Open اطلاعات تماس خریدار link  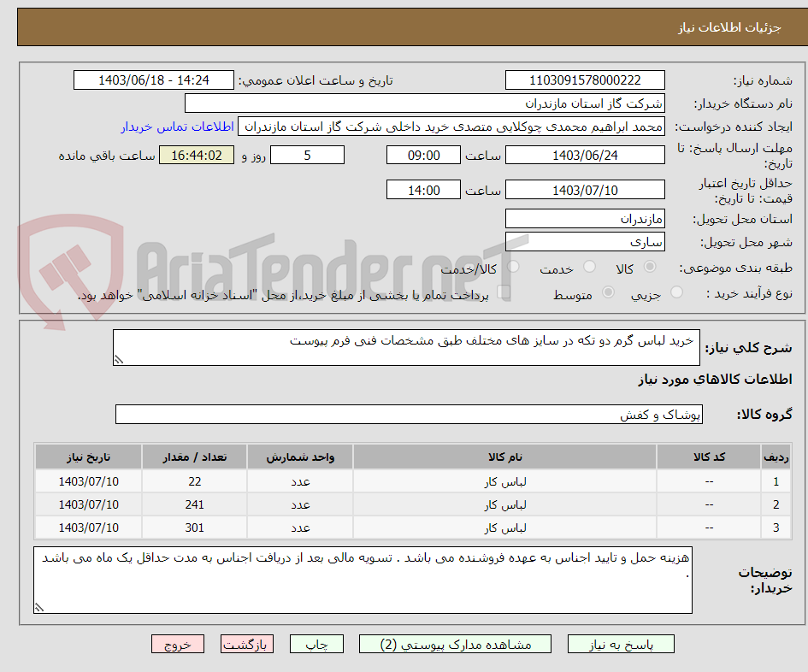(x=177, y=127)
